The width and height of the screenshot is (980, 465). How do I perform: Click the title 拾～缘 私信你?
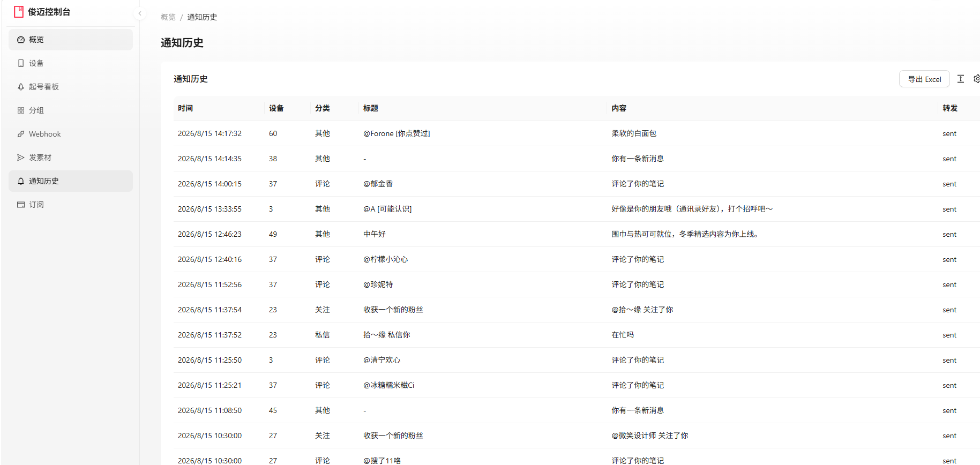coord(387,335)
